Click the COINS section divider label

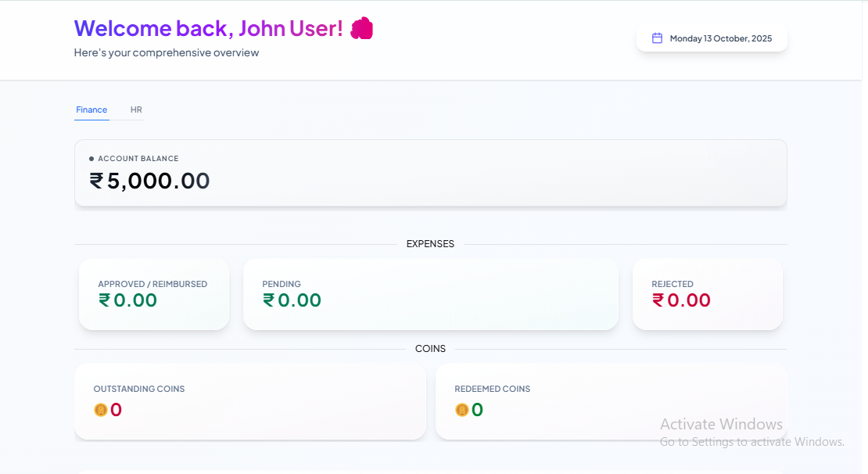coord(430,349)
